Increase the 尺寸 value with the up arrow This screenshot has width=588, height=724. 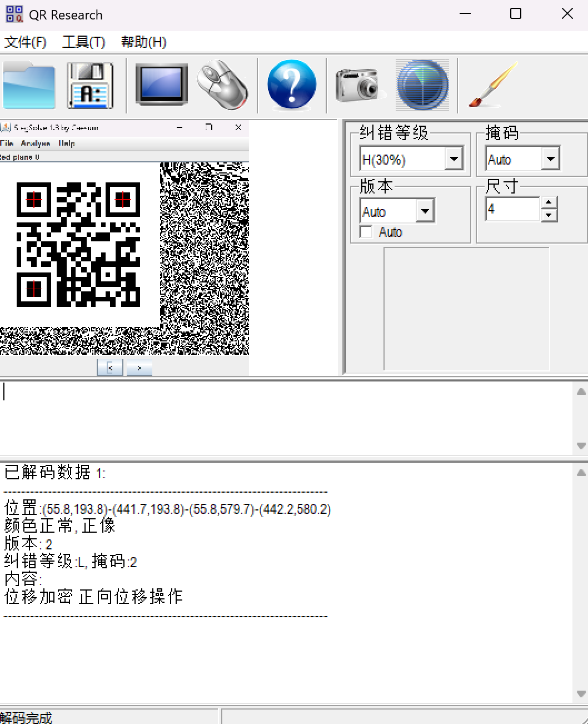point(549,203)
